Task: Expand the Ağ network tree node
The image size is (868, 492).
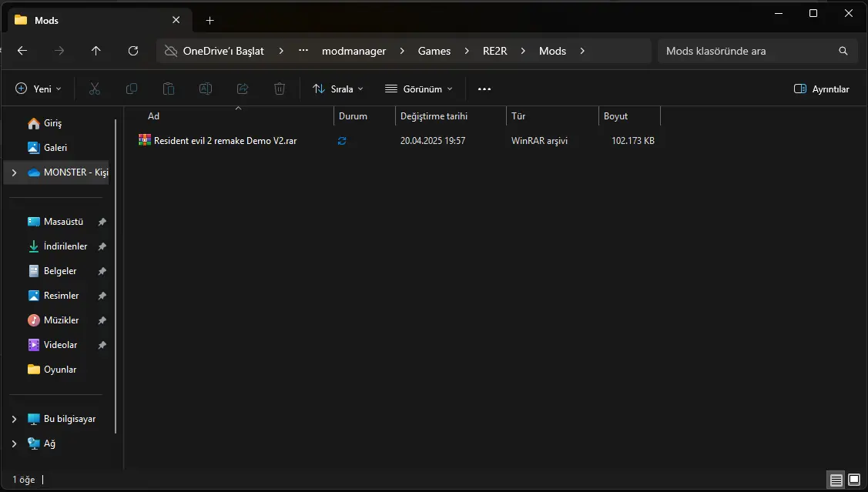Action: point(15,443)
